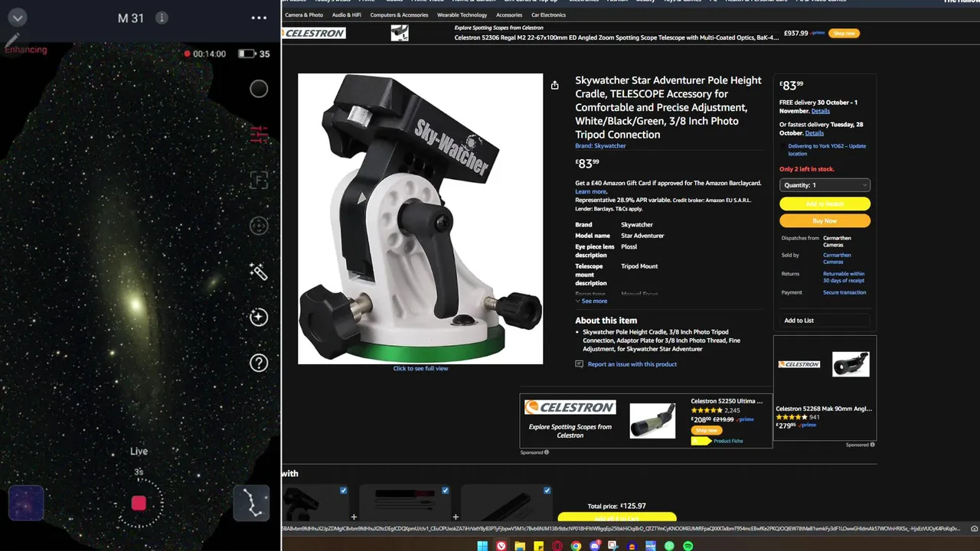
Task: Tap the round shutter circle button
Action: [259, 89]
